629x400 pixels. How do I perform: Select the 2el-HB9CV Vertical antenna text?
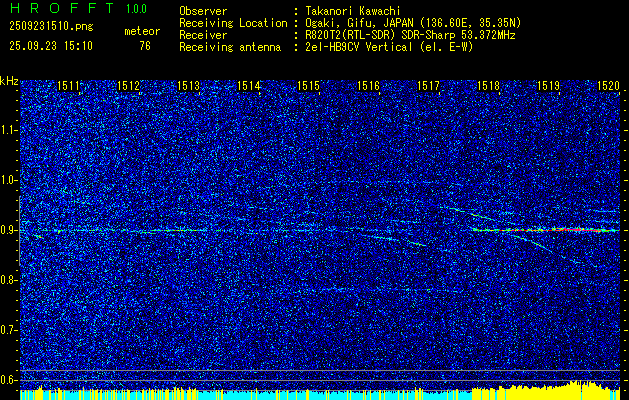(389, 47)
